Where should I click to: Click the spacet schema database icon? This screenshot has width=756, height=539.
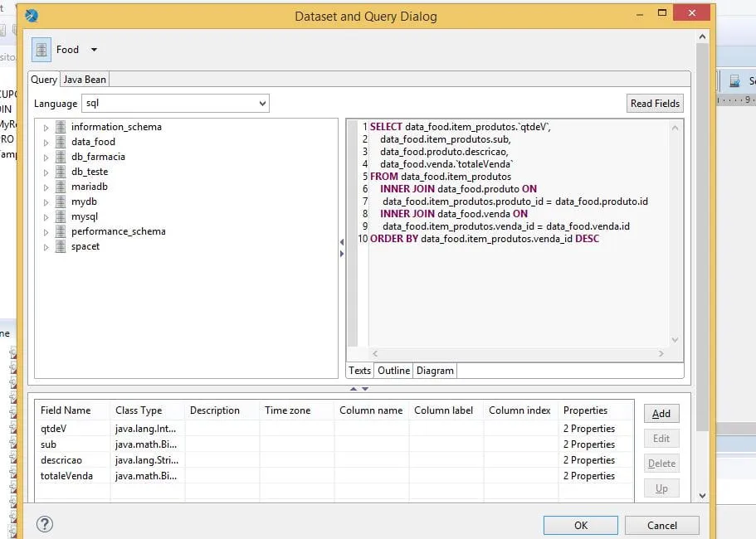pyautogui.click(x=61, y=246)
